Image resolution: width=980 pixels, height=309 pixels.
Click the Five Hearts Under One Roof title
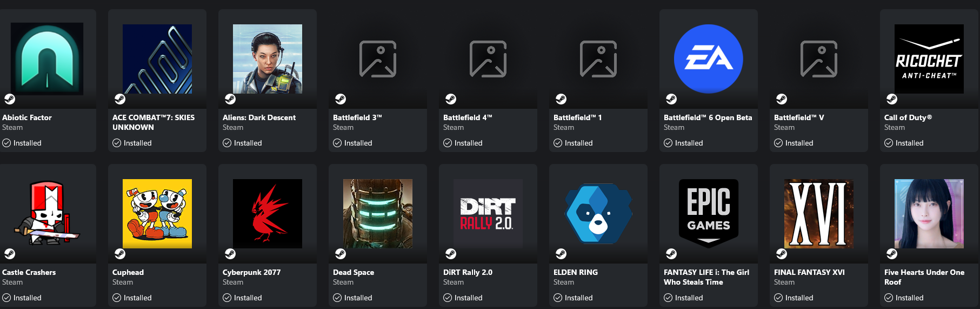tap(924, 277)
